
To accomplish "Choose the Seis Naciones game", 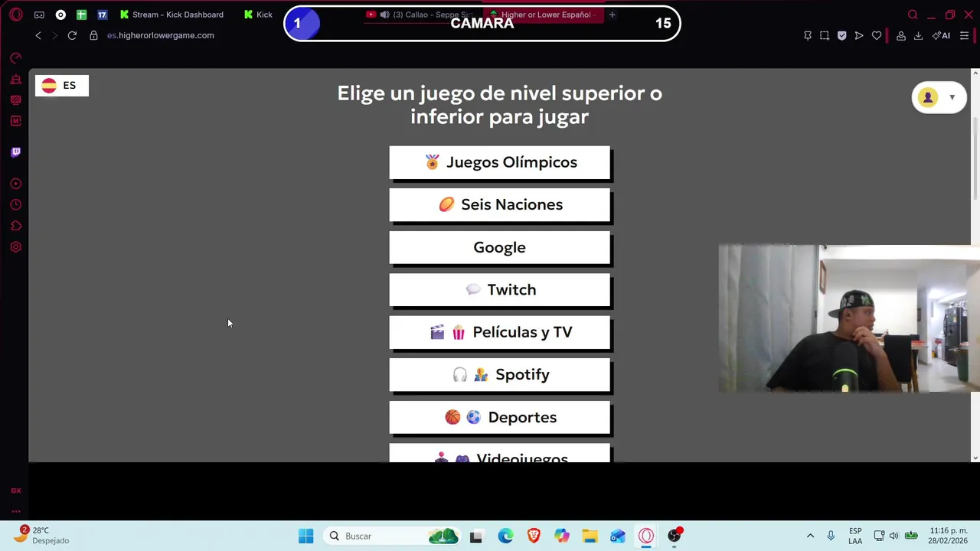I will [x=499, y=204].
